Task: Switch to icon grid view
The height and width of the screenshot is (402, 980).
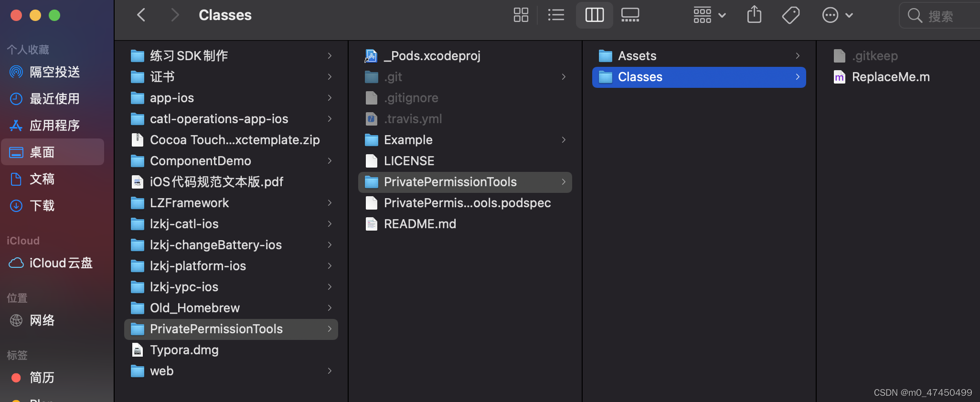Action: (x=521, y=15)
